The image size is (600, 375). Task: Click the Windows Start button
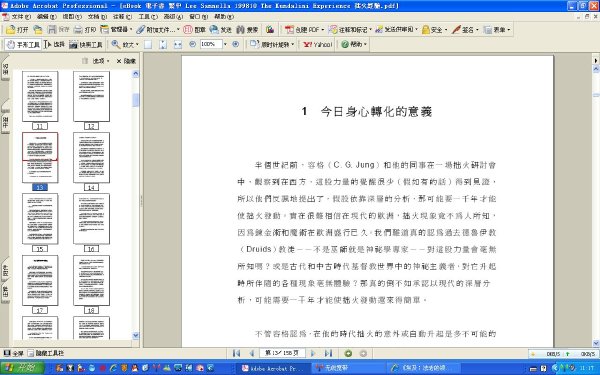coord(22,368)
